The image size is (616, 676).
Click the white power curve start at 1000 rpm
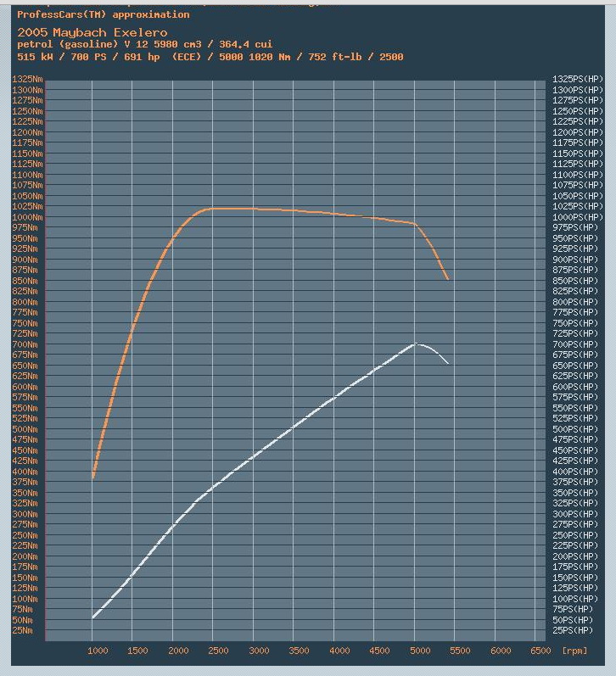click(x=93, y=617)
